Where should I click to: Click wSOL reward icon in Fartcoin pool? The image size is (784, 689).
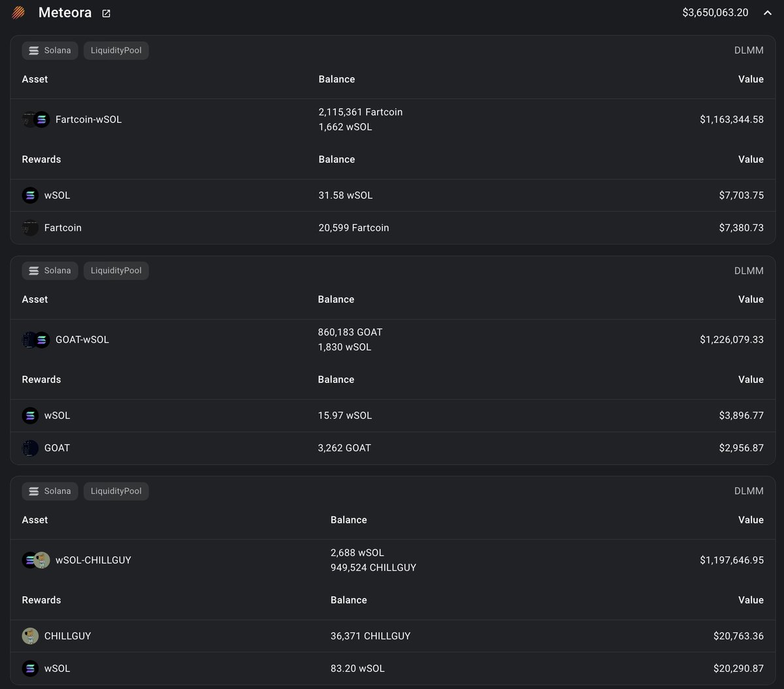click(x=30, y=195)
